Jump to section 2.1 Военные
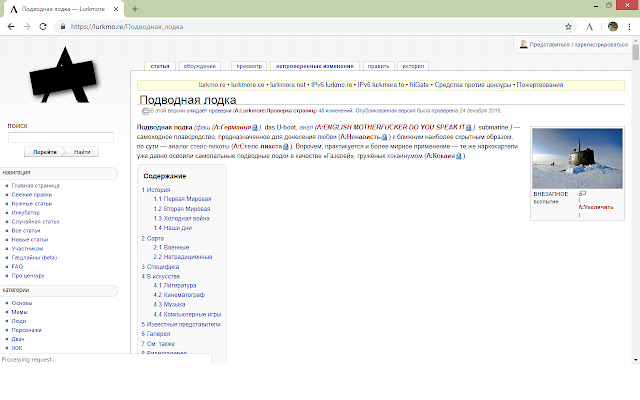 pos(171,247)
